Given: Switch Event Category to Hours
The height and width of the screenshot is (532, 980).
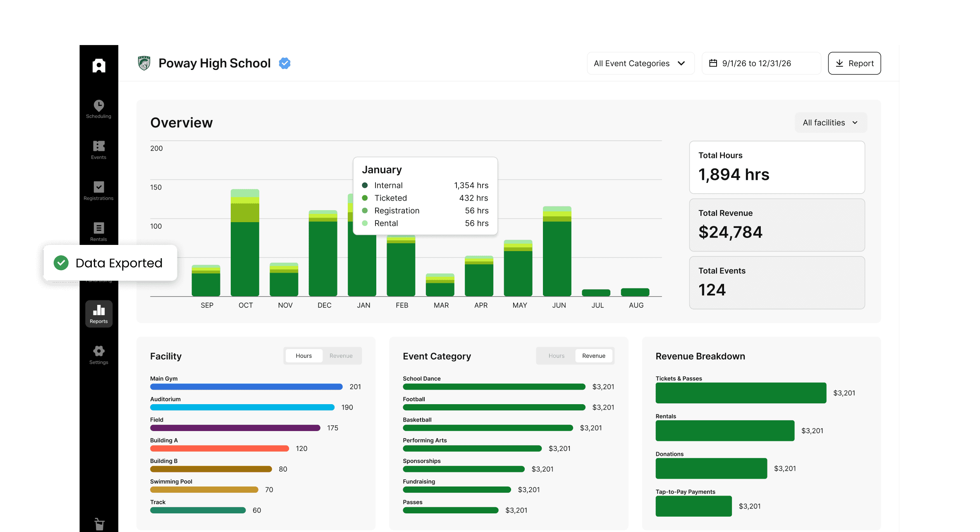Looking at the screenshot, I should point(556,356).
